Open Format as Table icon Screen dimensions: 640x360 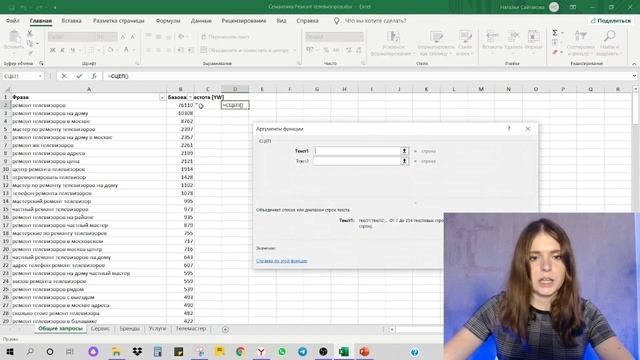click(436, 37)
